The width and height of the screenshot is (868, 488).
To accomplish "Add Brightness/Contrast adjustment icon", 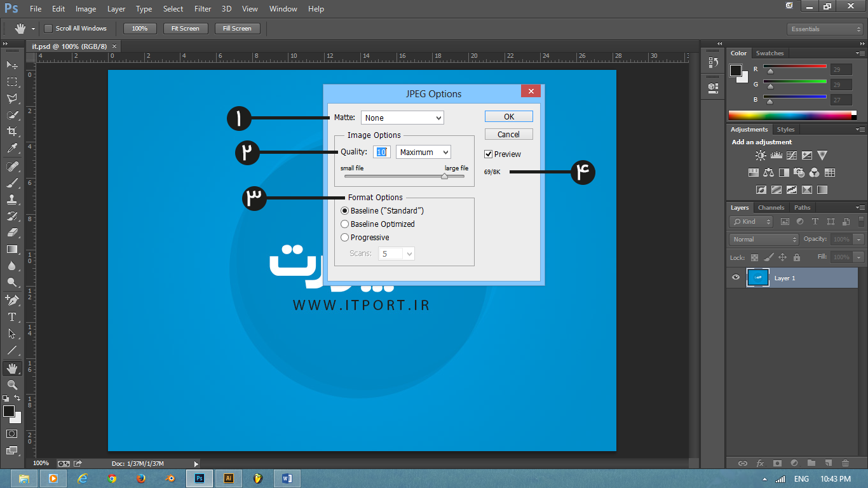I will point(761,155).
